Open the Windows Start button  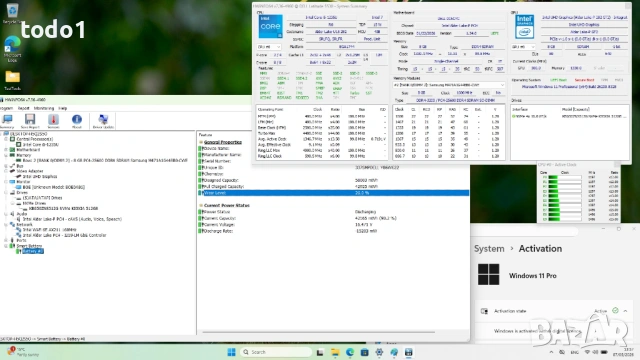click(x=231, y=352)
